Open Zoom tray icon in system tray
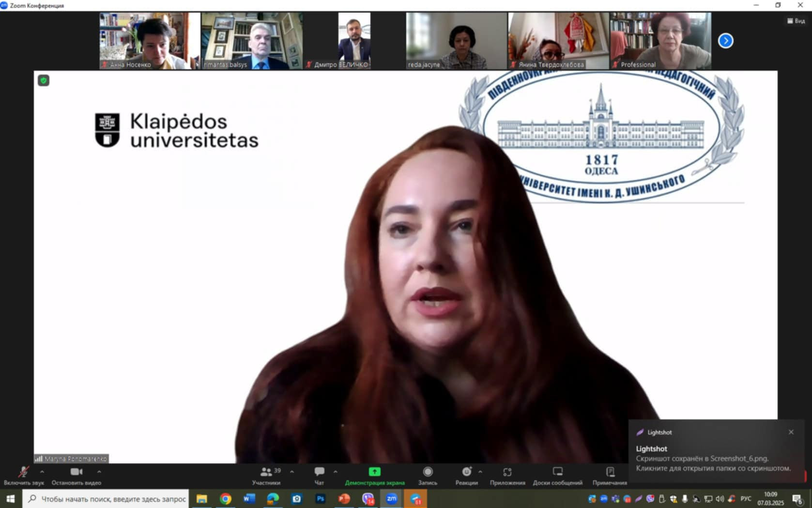Screen dimensions: 812x508 point(604,499)
